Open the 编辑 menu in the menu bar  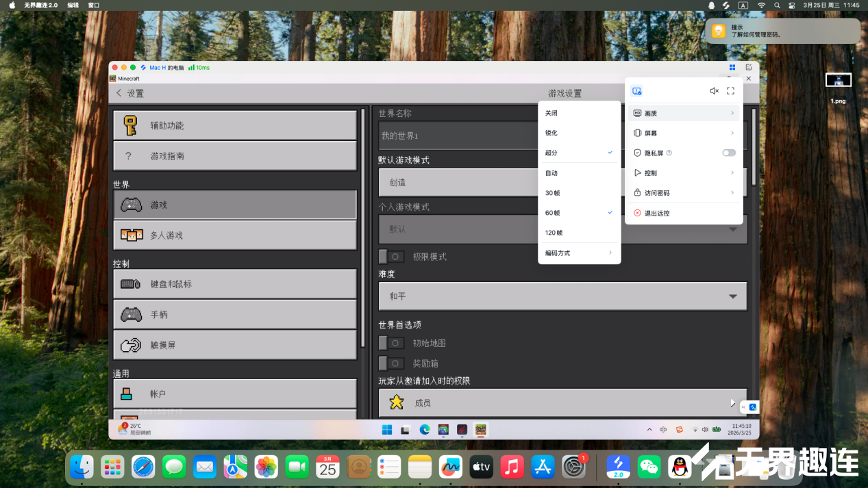pos(73,5)
